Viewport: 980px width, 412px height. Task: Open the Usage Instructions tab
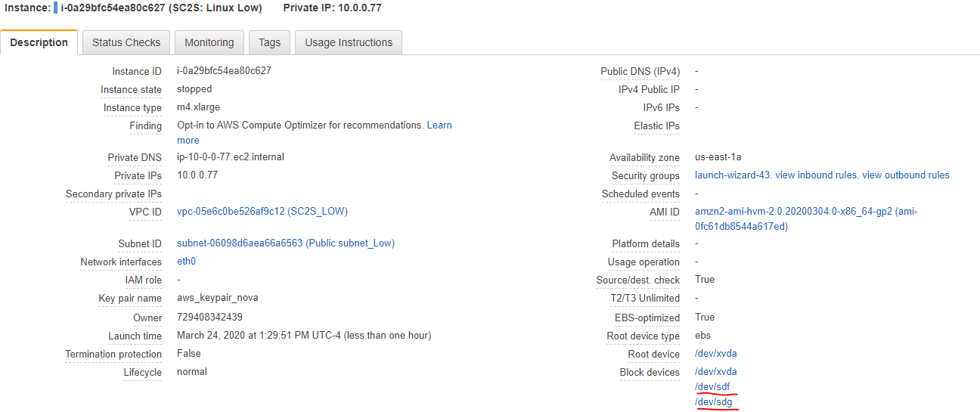[x=349, y=42]
